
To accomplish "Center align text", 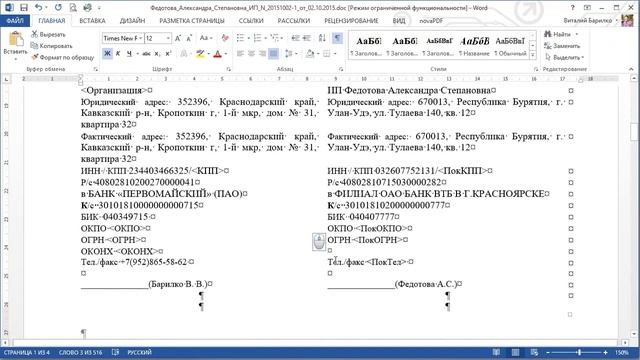I will click(x=251, y=53).
